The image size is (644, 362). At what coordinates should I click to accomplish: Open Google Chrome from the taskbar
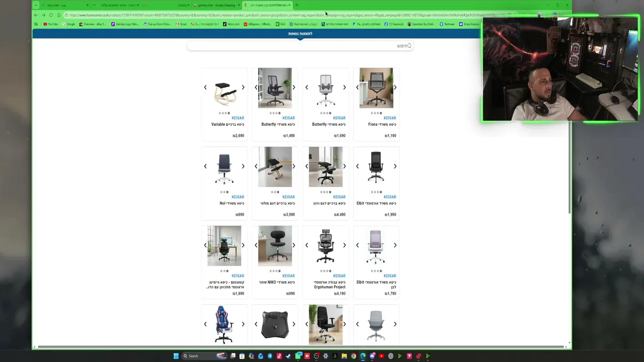point(353,356)
